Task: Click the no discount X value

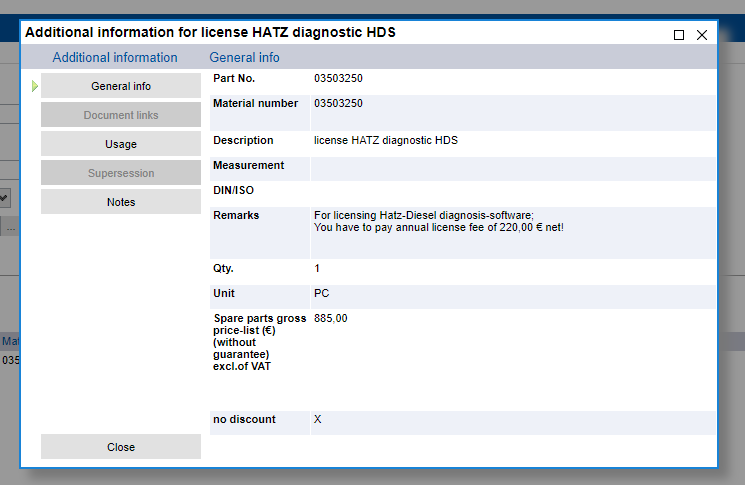Action: pyautogui.click(x=318, y=419)
